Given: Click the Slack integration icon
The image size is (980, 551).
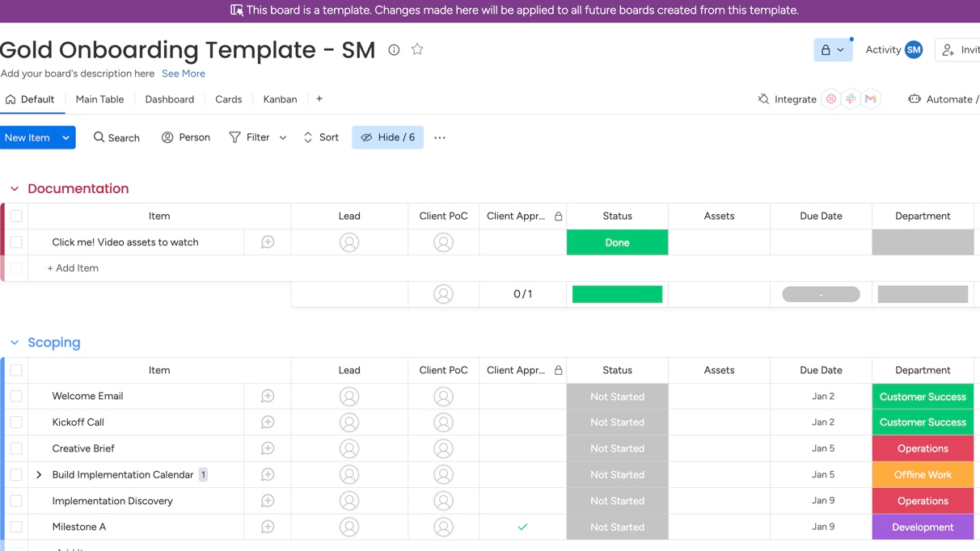Looking at the screenshot, I should pos(851,99).
